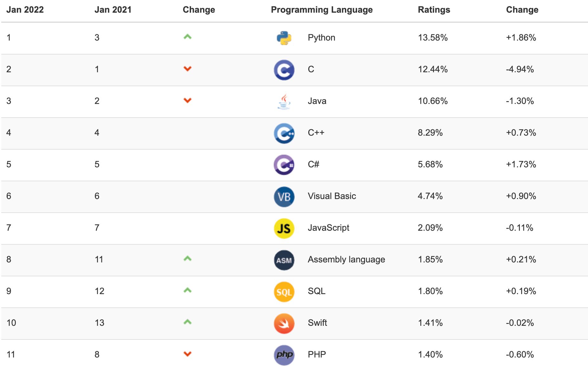Click the C# logo icon
The height and width of the screenshot is (367, 588).
284,165
